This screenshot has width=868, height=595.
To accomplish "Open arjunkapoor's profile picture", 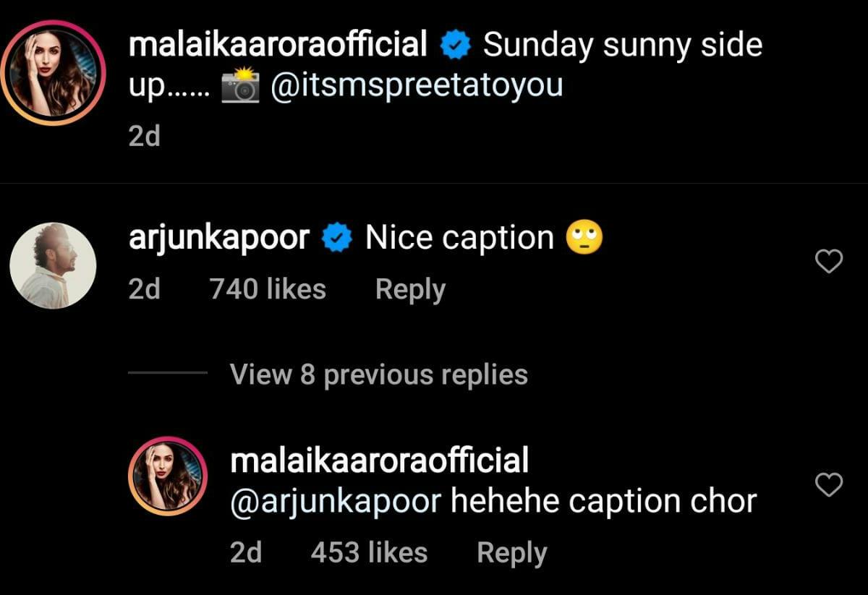I will click(53, 265).
